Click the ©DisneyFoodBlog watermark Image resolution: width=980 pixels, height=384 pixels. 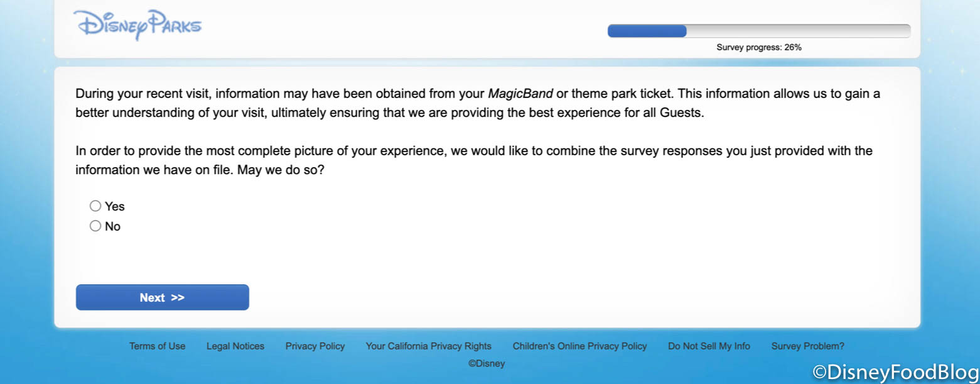[x=895, y=371]
